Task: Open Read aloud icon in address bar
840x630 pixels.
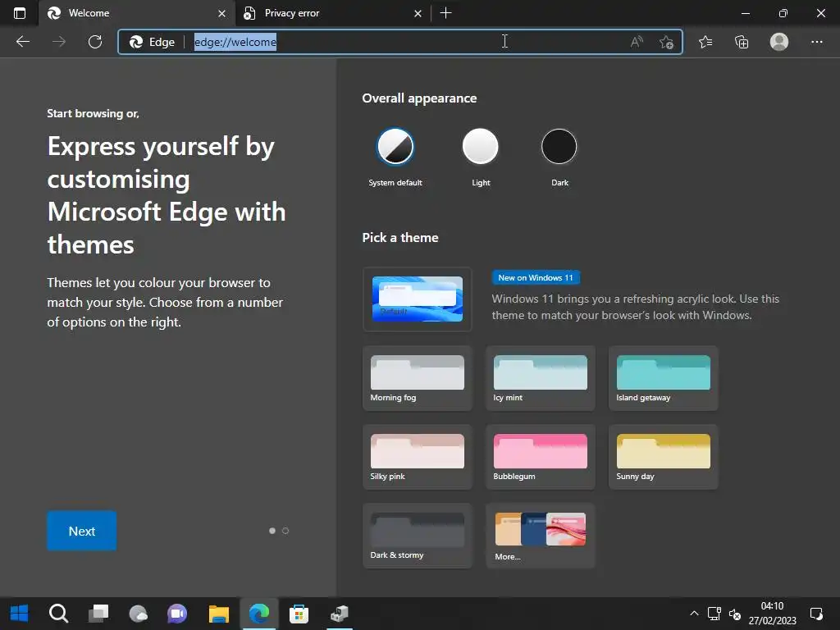Action: click(637, 42)
